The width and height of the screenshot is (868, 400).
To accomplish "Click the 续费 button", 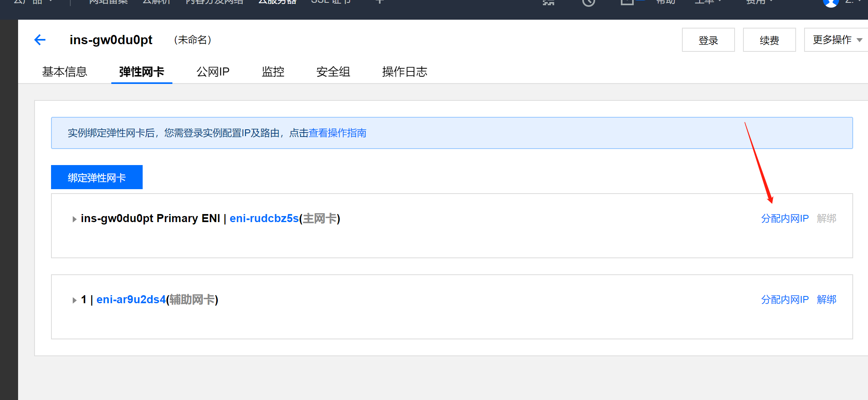I will pos(769,40).
